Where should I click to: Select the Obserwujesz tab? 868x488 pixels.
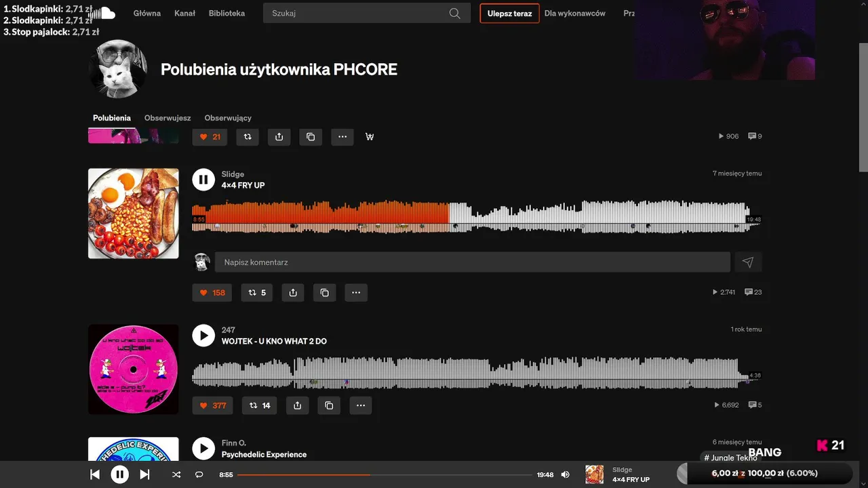click(167, 118)
